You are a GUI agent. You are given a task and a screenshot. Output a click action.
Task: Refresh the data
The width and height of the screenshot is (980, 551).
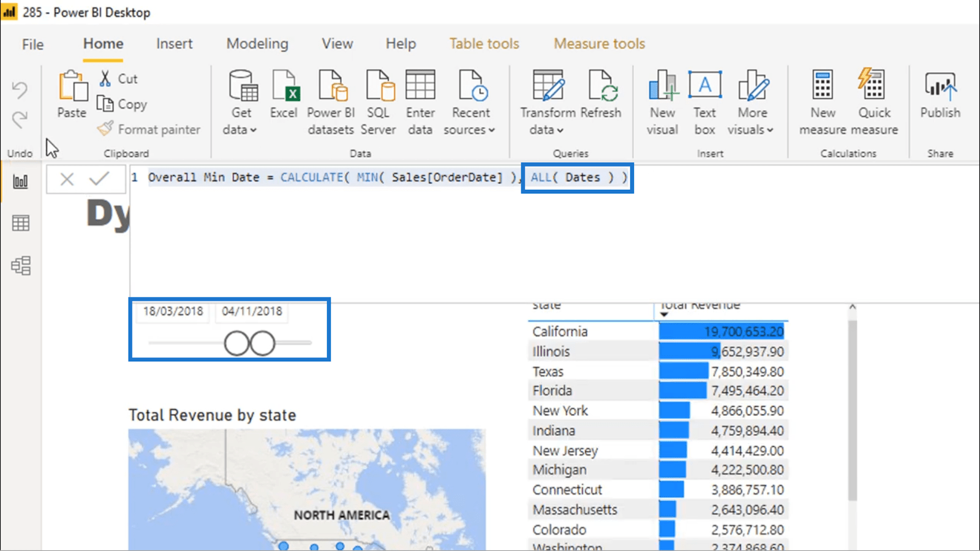[x=601, y=94]
